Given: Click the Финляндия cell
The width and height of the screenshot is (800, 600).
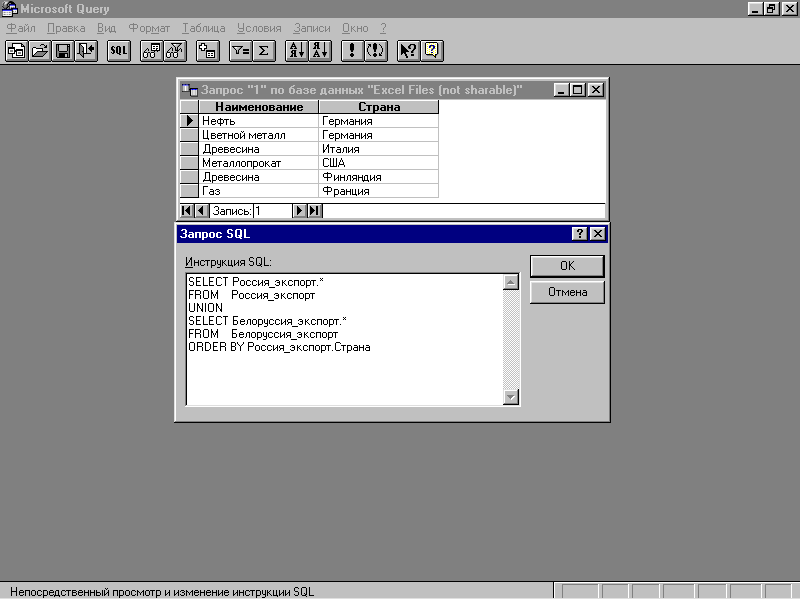Looking at the screenshot, I should [x=379, y=177].
